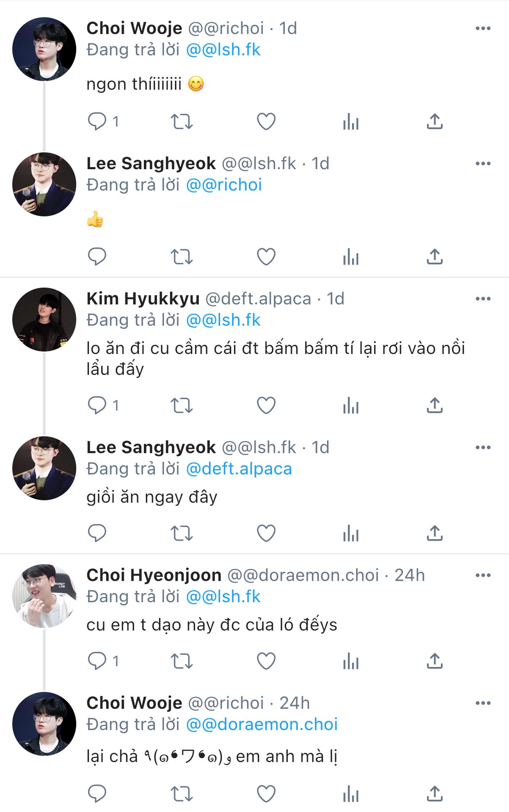Share Lee Sanghyeok's "giời ăn ngay đây" tweet
The width and height of the screenshot is (509, 812).
tap(435, 533)
